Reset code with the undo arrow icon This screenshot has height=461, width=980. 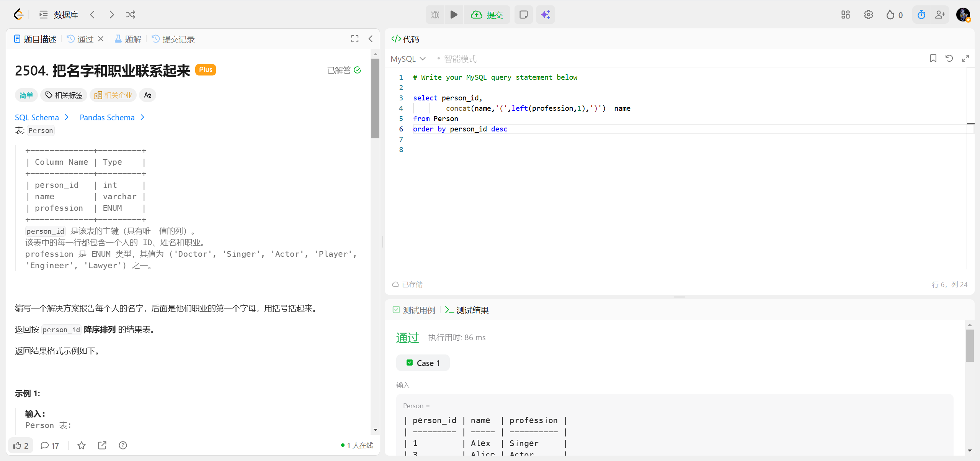[x=949, y=58]
